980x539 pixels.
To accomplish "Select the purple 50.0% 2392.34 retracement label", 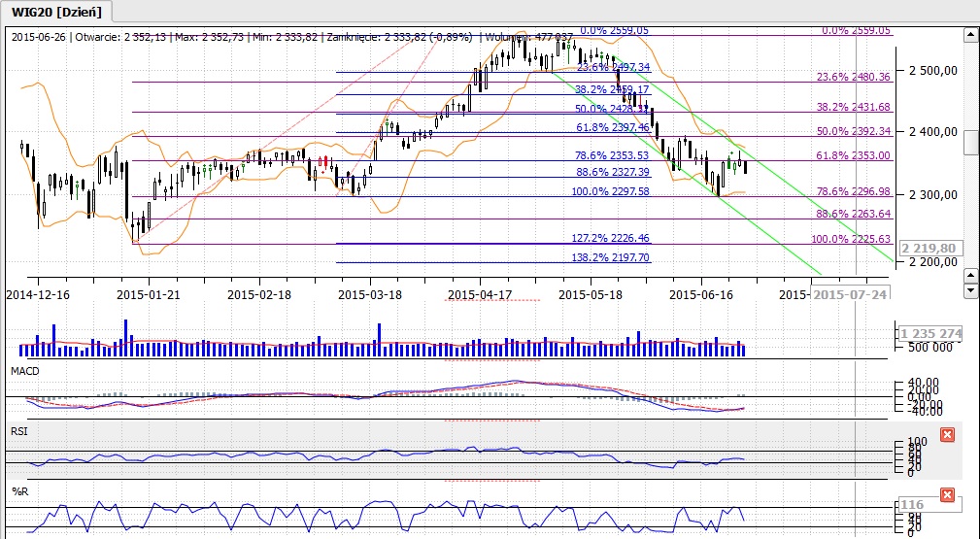I will 853,131.
